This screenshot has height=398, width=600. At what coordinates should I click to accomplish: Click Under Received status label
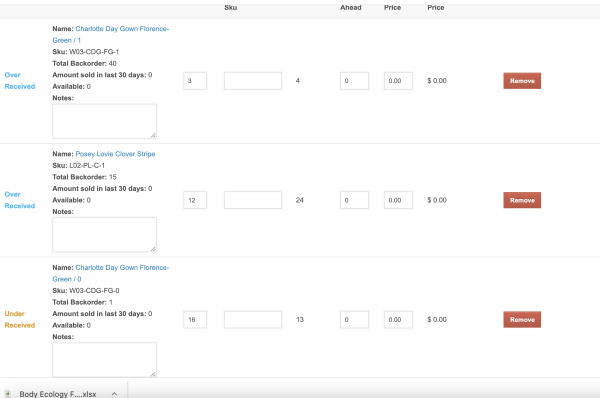[20, 319]
